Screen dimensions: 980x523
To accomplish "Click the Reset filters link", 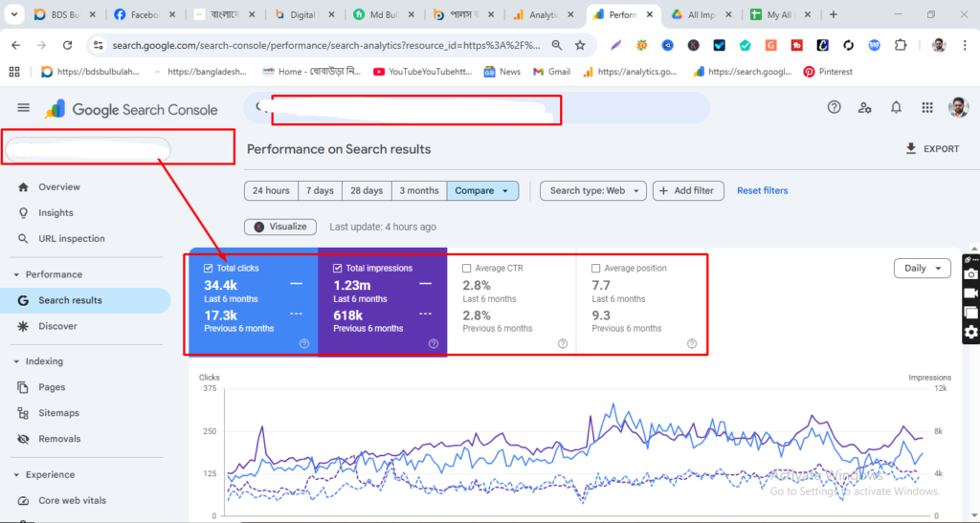I will [x=763, y=191].
